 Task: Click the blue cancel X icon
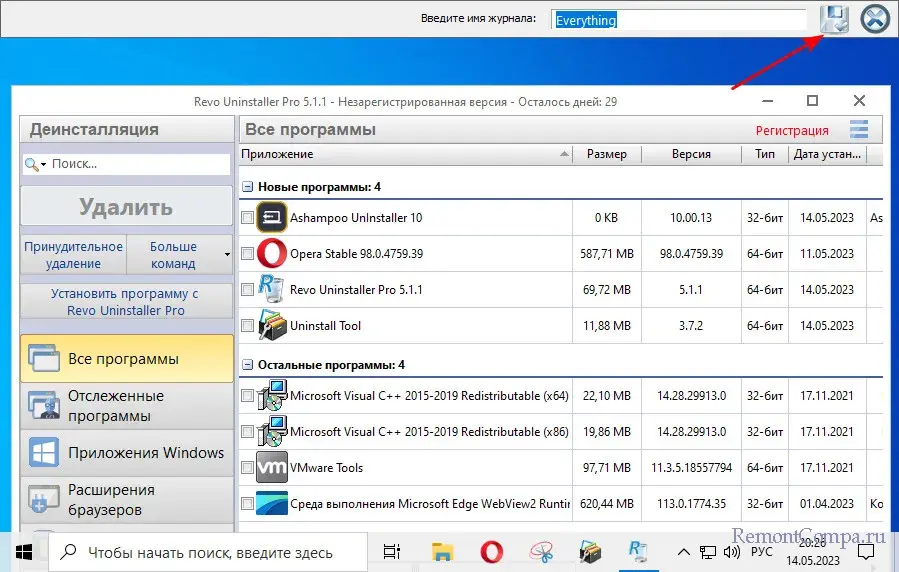[875, 19]
